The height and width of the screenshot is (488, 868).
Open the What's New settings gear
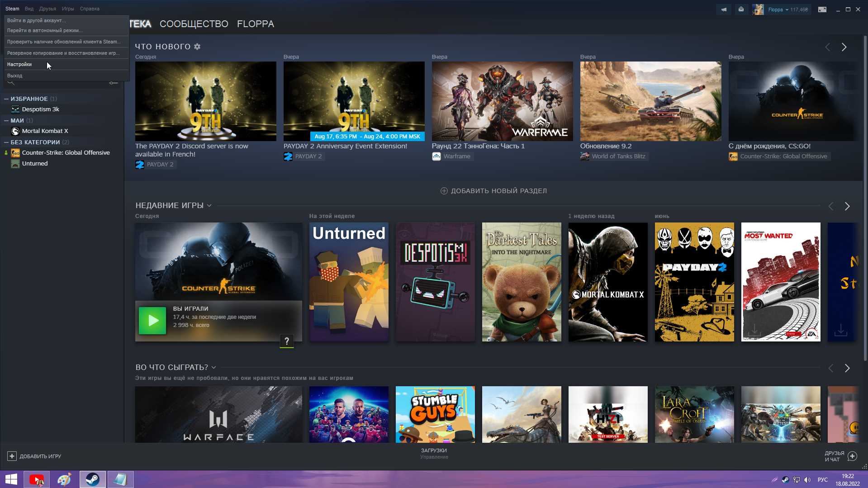197,47
